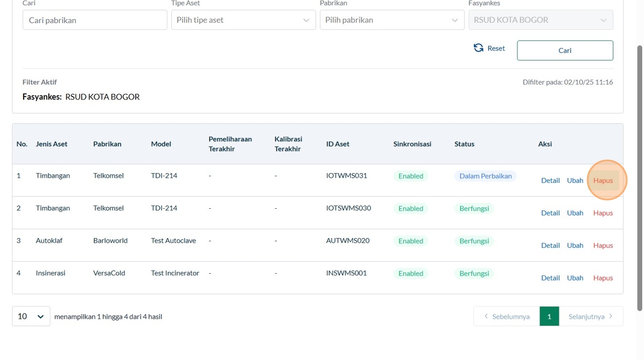The height and width of the screenshot is (360, 644).
Task: Type in the Cari pabrikan field
Action: tap(95, 20)
